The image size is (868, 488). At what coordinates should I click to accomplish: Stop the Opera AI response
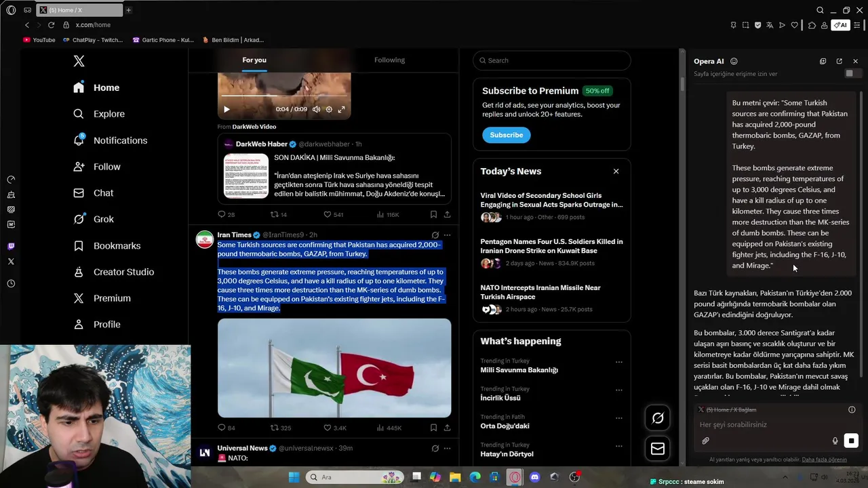(851, 441)
